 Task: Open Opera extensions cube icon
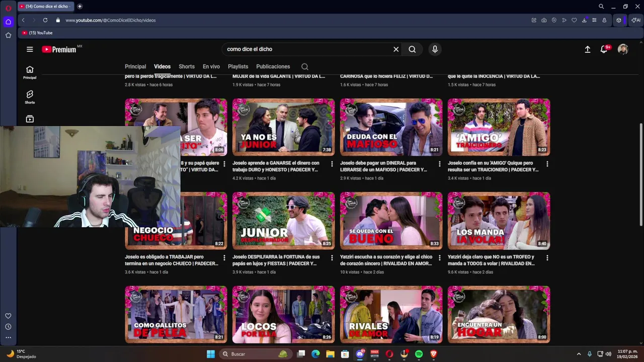point(619,20)
